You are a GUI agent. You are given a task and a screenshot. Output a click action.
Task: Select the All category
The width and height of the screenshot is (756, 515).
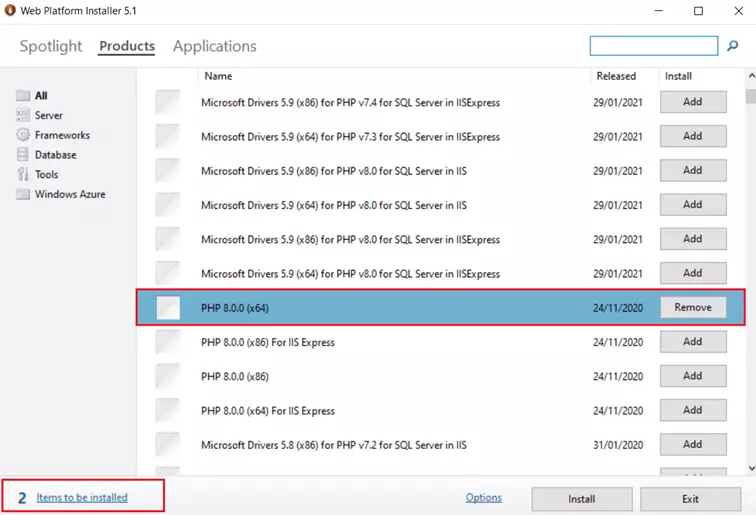pos(41,95)
